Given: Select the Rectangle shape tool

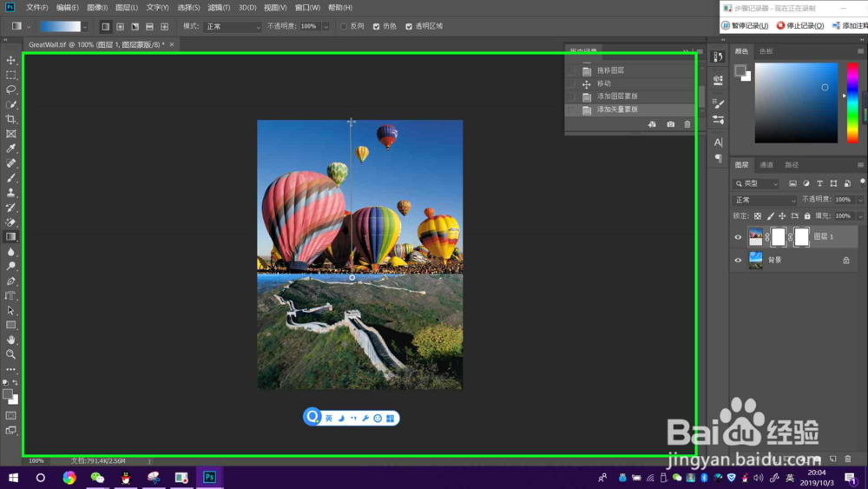Looking at the screenshot, I should 10,325.
